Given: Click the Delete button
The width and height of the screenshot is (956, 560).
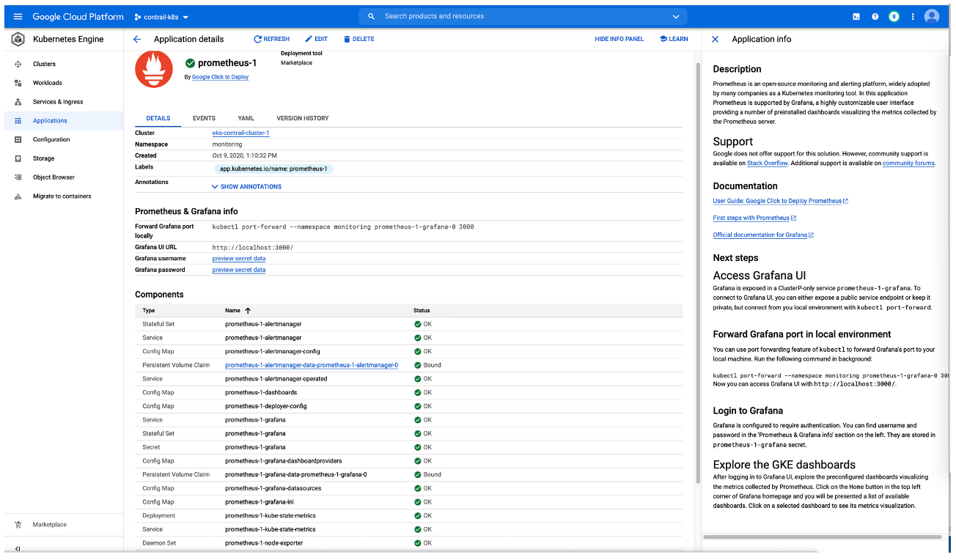Looking at the screenshot, I should (x=358, y=39).
